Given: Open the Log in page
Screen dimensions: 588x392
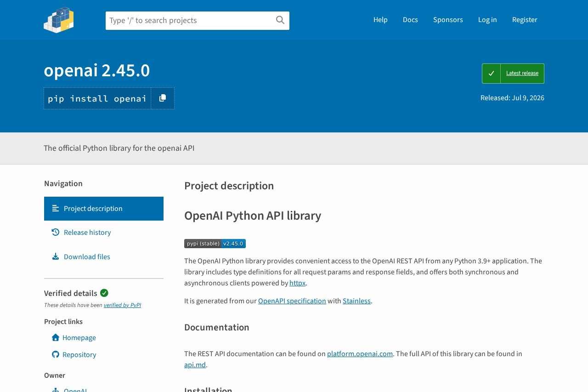Looking at the screenshot, I should click(x=487, y=20).
